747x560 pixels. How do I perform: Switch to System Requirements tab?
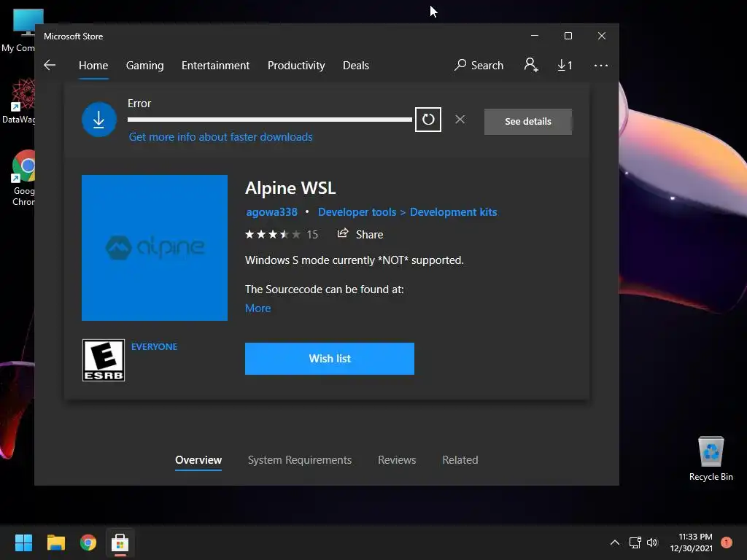[300, 460]
